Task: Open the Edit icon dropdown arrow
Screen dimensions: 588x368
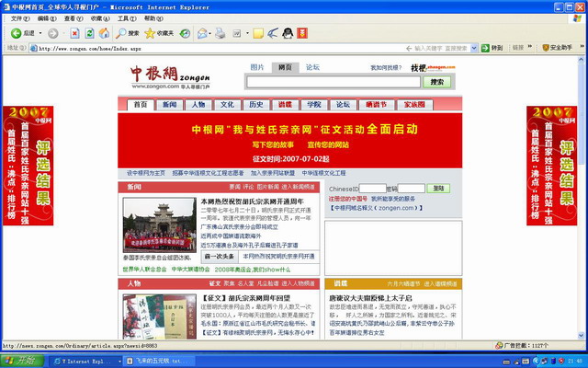Action: [247, 33]
